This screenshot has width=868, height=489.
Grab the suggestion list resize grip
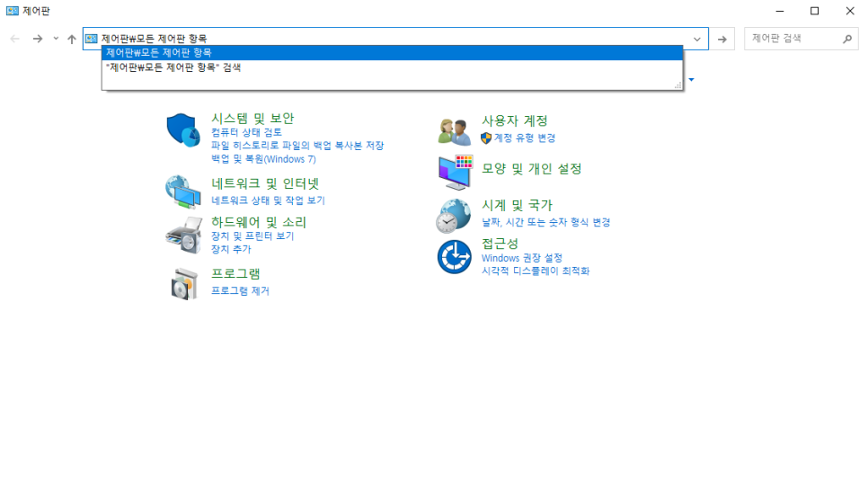[x=678, y=85]
